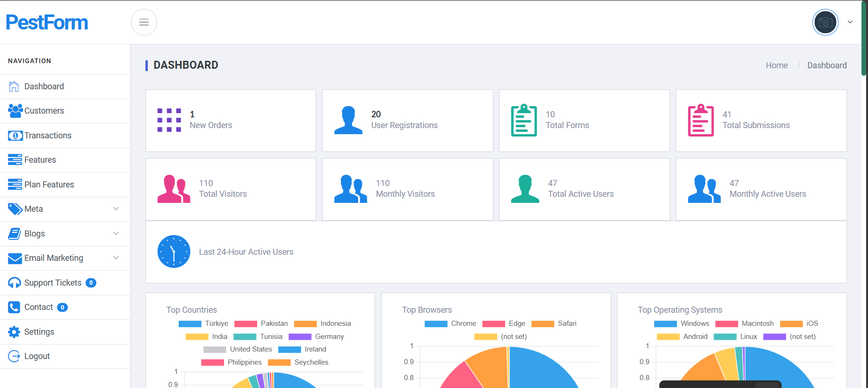Expand the Blogs submenu chevron
The height and width of the screenshot is (388, 868).
click(116, 233)
